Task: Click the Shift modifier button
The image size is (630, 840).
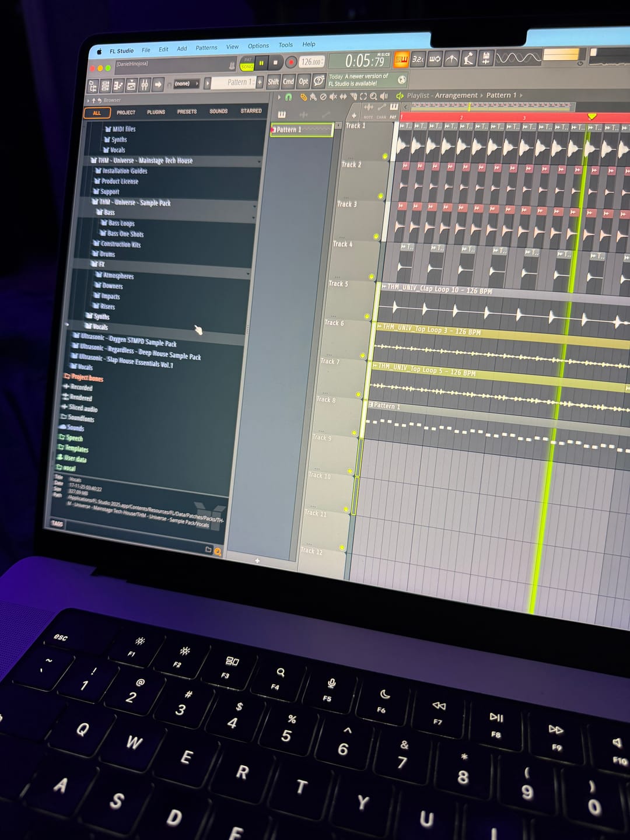Action: point(273,82)
